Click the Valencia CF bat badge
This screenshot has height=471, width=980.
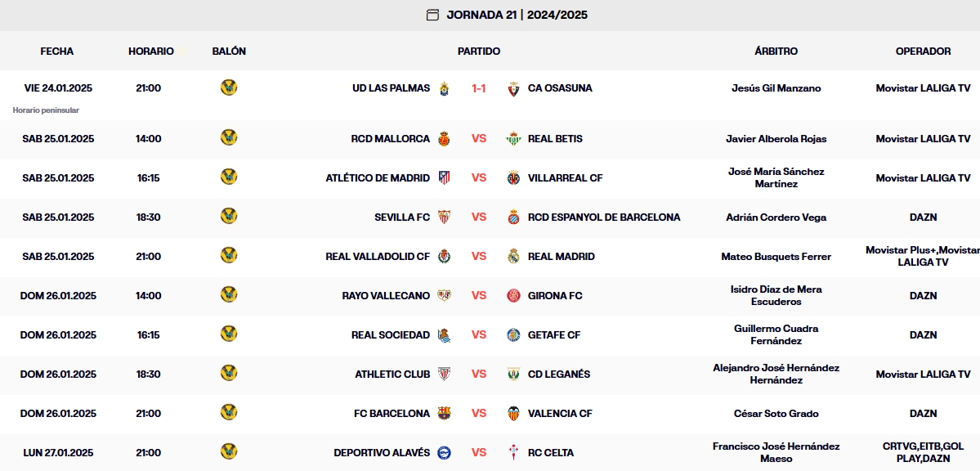tap(513, 414)
